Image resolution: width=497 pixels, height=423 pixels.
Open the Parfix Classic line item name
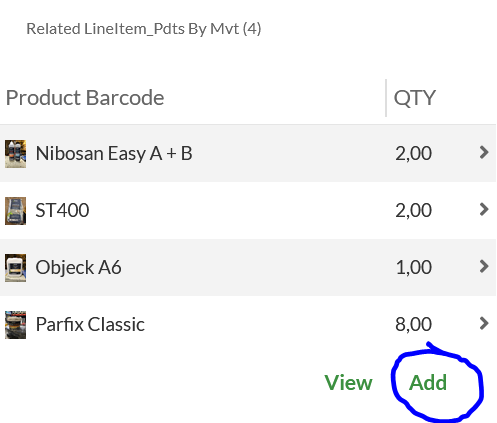pos(90,324)
